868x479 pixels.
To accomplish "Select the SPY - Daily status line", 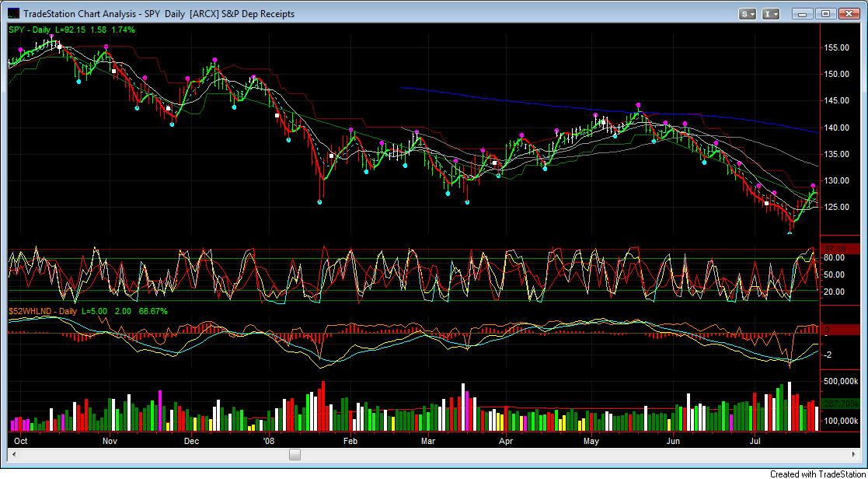I will (x=71, y=30).
